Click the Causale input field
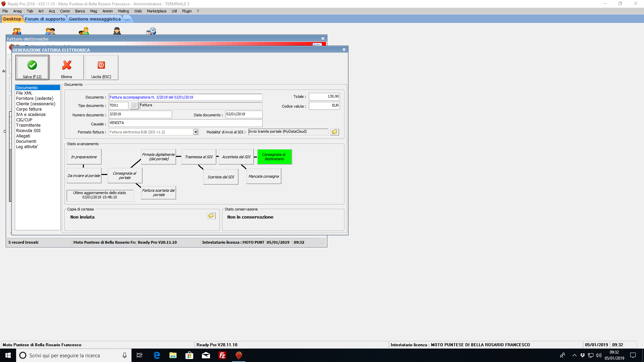Screen dimensions: 644x362 (x=185, y=123)
